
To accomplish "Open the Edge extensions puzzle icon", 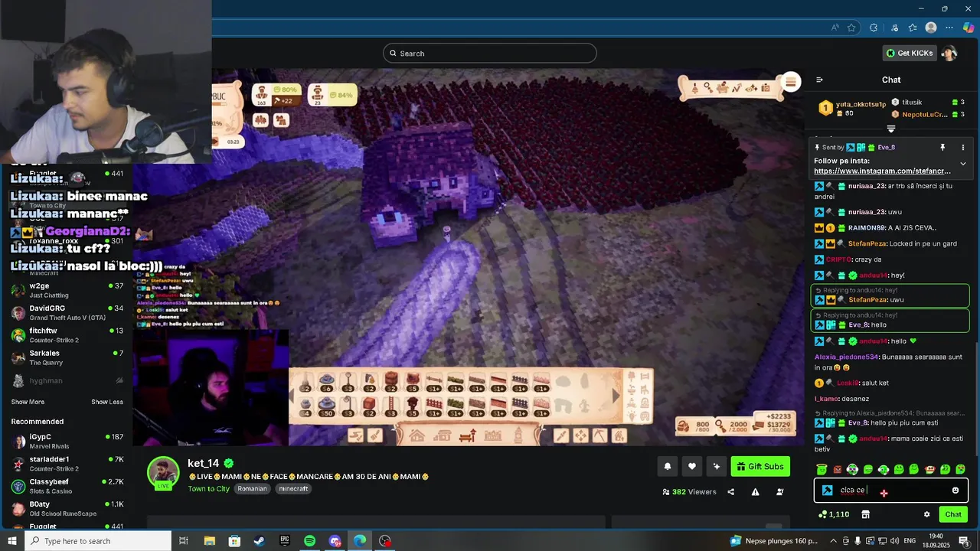I will pyautogui.click(x=874, y=28).
